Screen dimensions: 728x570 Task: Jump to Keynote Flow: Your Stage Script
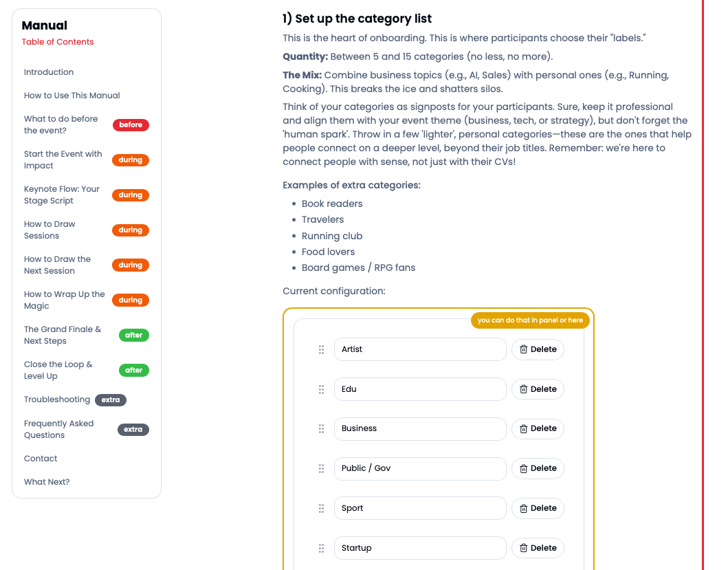(62, 195)
